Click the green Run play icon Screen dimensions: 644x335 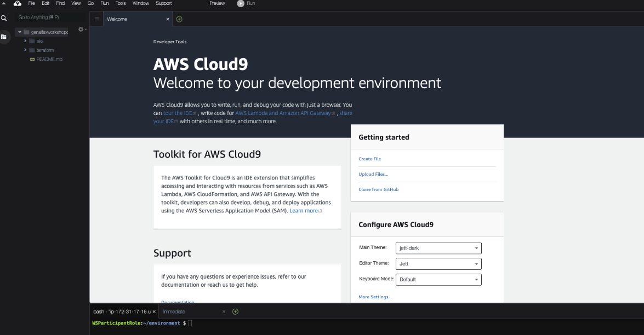pyautogui.click(x=241, y=3)
